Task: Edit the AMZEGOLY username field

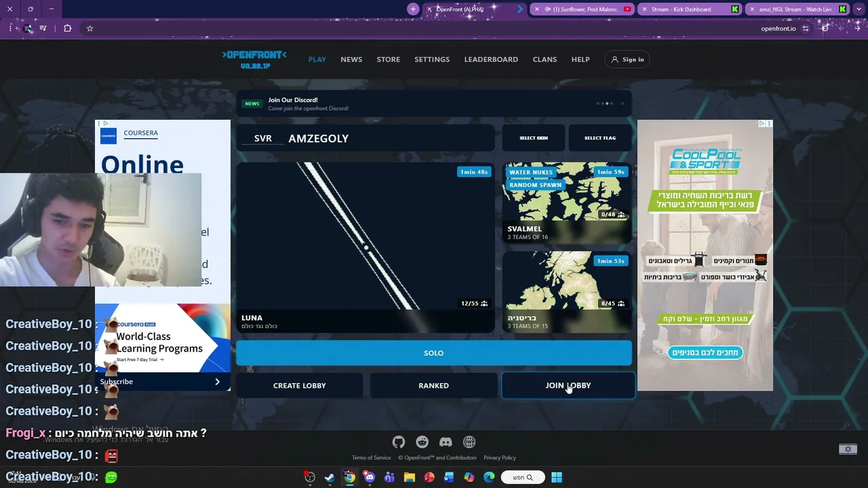Action: (x=389, y=138)
